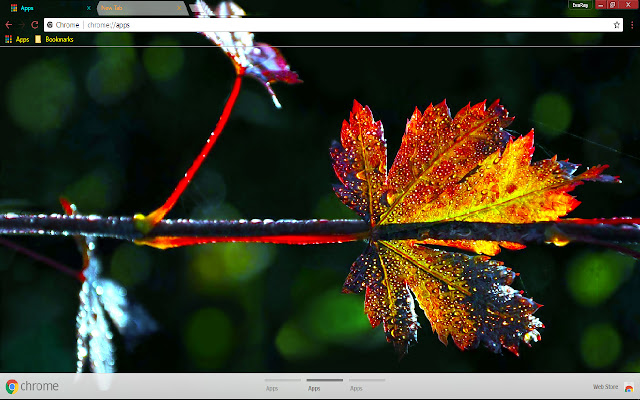Close the Apps tab
This screenshot has height=400, width=640.
tap(89, 8)
